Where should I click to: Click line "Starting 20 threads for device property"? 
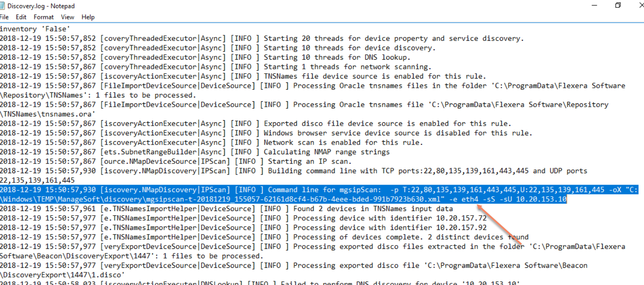(262, 38)
